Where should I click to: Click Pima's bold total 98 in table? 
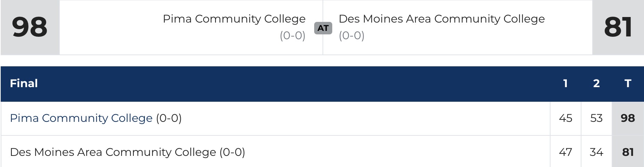(x=628, y=118)
